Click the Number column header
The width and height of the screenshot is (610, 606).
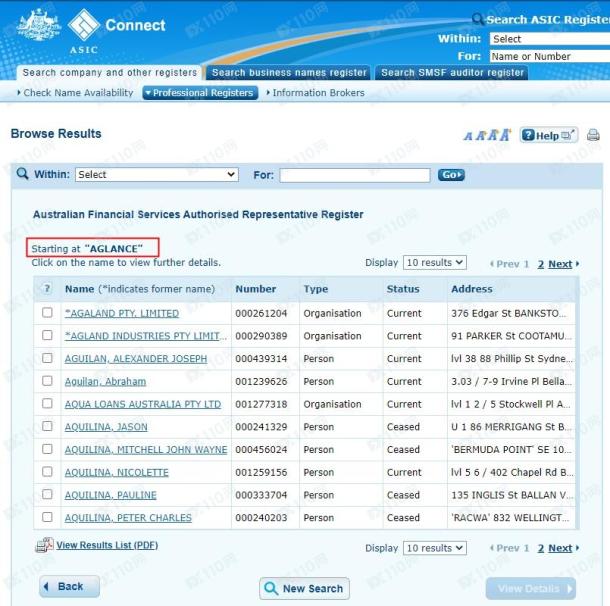point(256,289)
